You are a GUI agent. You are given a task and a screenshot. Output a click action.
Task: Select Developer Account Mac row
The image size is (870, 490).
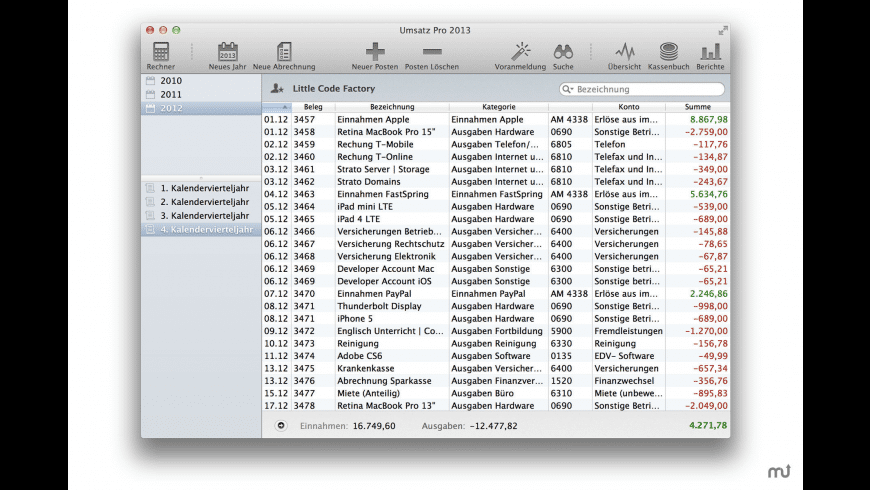tap(495, 269)
